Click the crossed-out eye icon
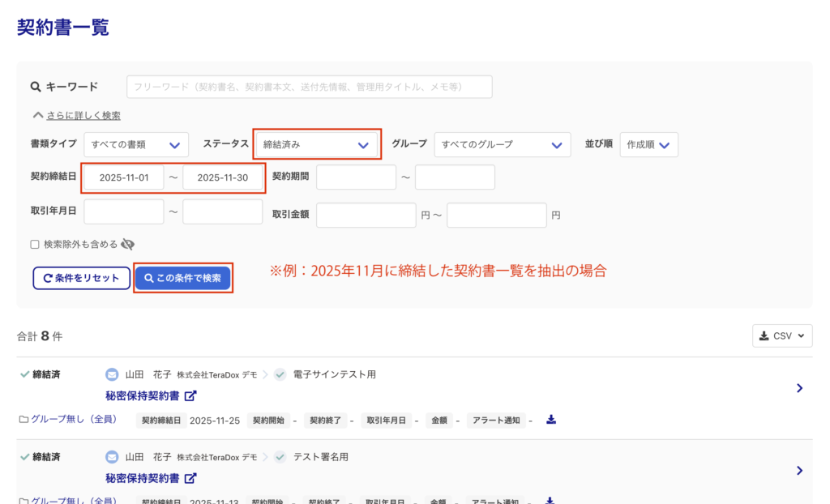830x504 pixels. point(128,244)
